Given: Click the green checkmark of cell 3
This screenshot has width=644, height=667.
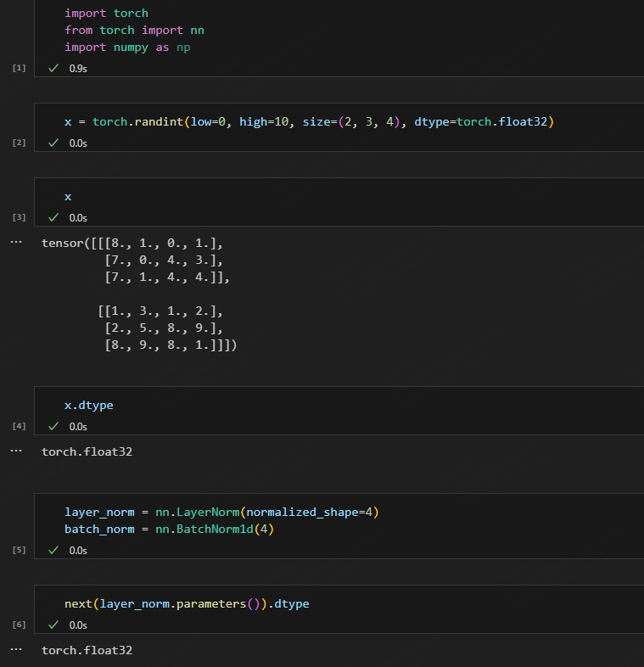Looking at the screenshot, I should click(x=53, y=218).
